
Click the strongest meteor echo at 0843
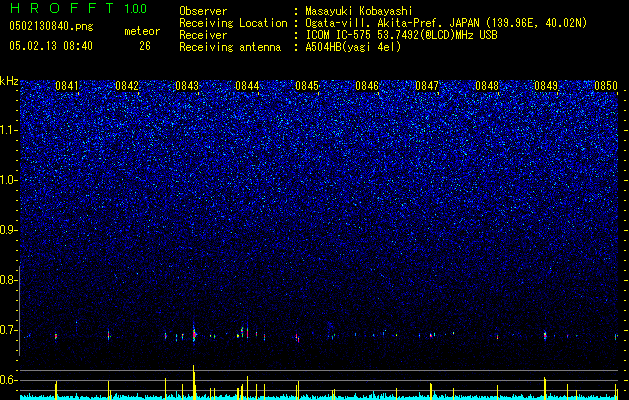(x=194, y=334)
